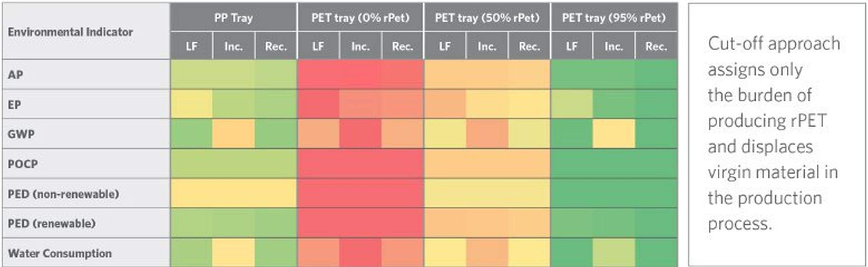Select the AP row label
This screenshot has height=267, width=868.
[15, 74]
